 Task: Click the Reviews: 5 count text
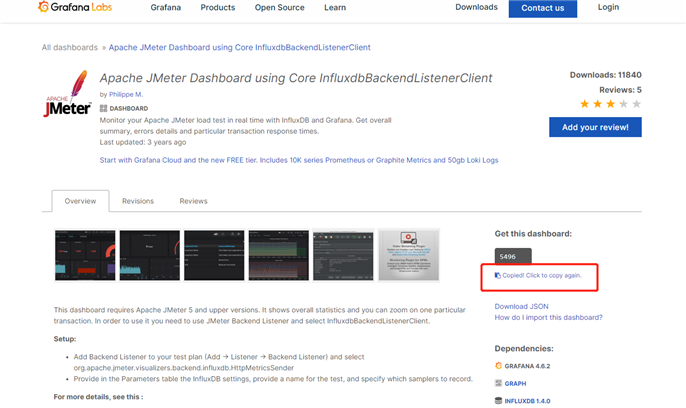pos(620,90)
